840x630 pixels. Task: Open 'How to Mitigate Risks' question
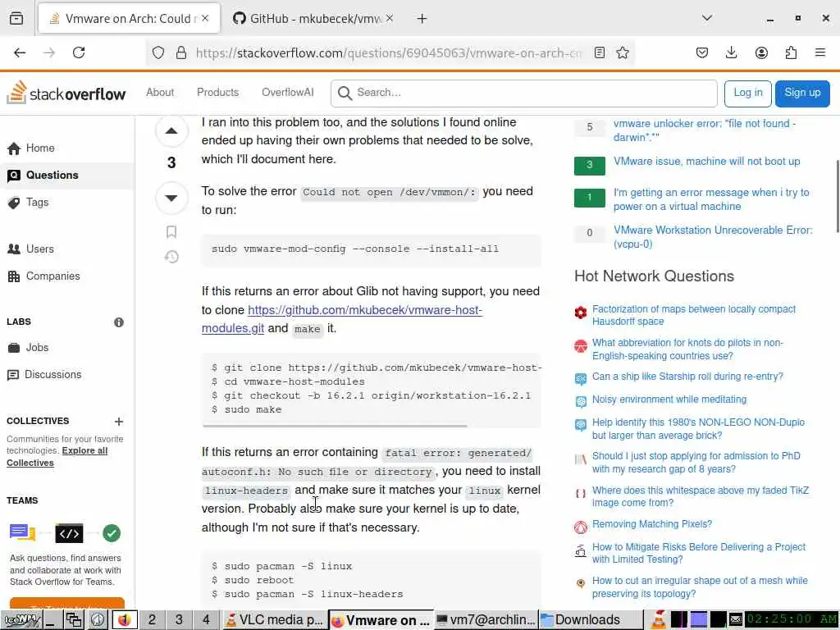(699, 553)
